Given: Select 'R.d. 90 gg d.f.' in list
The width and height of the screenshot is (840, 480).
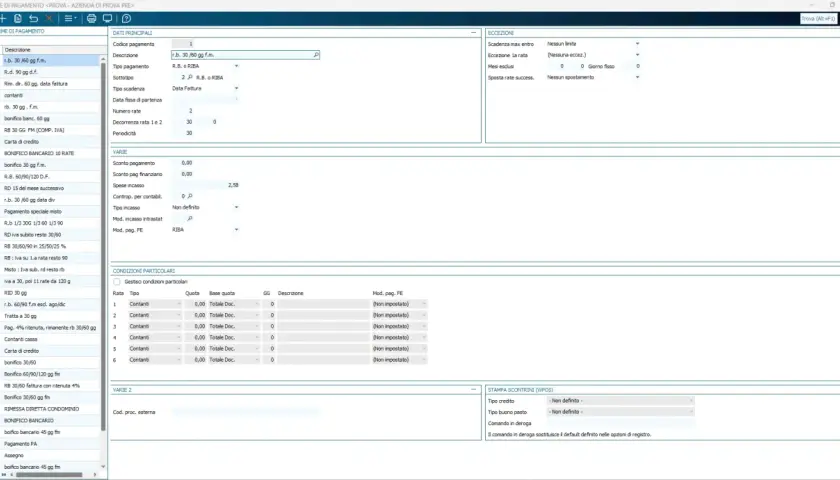Looking at the screenshot, I should [x=51, y=72].
